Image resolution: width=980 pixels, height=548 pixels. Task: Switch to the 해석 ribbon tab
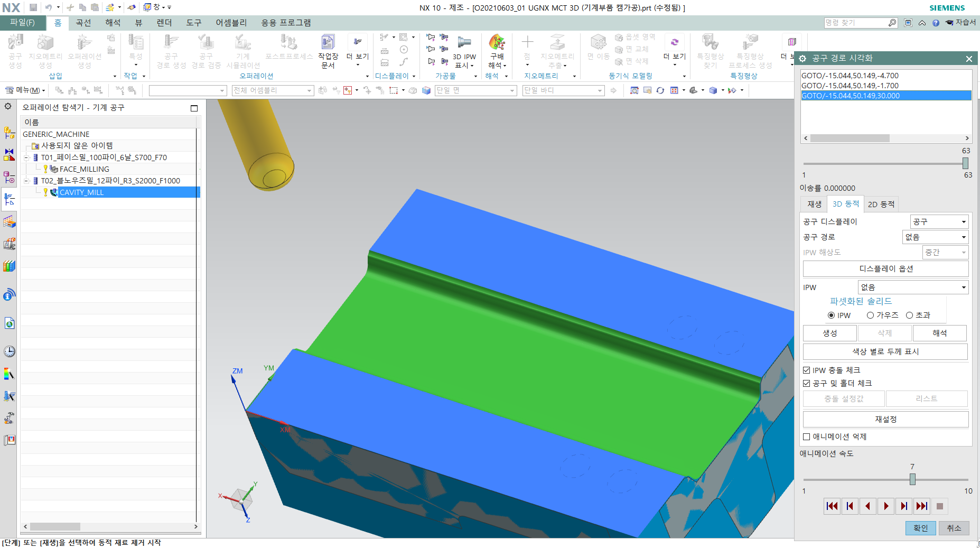point(113,23)
